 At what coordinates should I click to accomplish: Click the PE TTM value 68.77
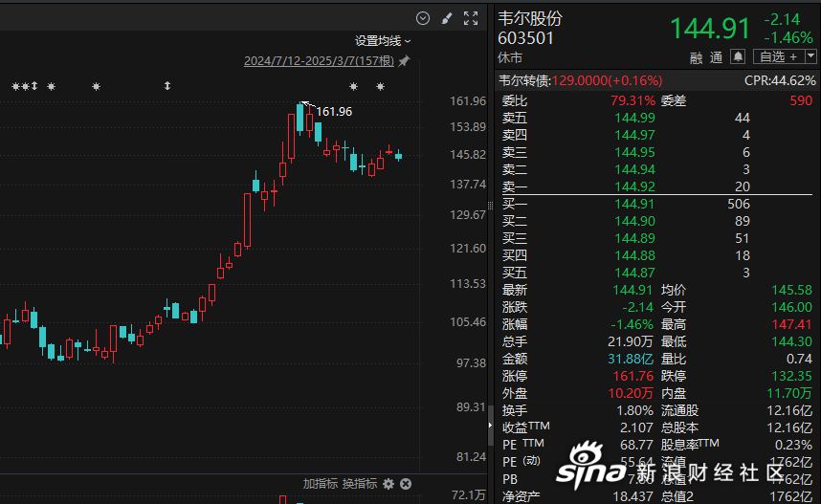636,445
